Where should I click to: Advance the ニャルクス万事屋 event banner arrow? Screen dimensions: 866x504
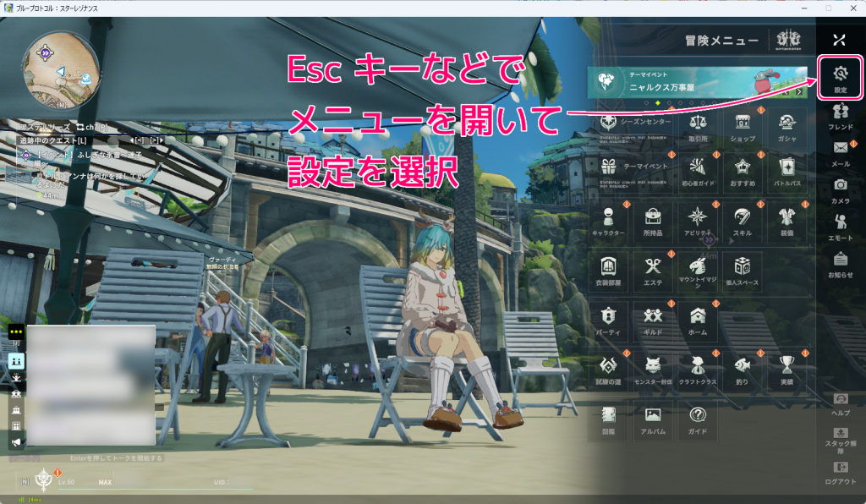coord(799,91)
